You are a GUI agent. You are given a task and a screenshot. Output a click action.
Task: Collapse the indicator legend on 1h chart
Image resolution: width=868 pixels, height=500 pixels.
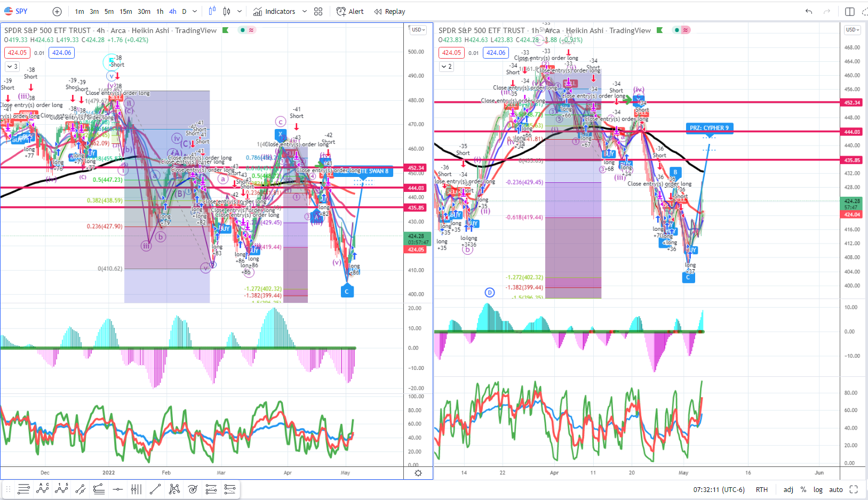[447, 67]
